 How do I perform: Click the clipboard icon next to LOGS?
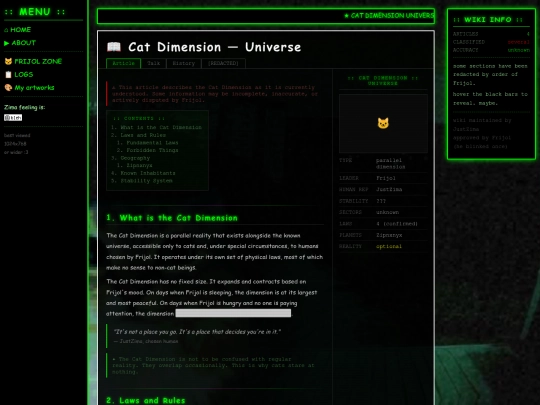click(x=8, y=74)
